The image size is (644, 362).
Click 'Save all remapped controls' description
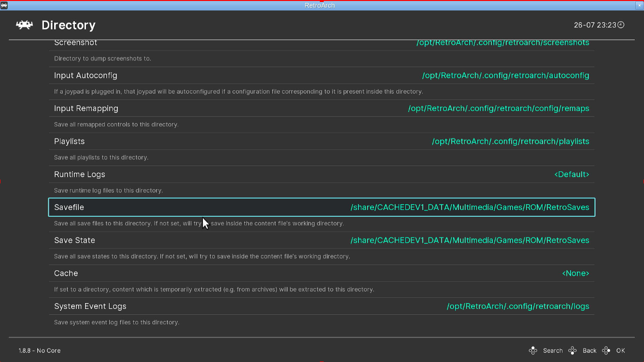[116, 125]
